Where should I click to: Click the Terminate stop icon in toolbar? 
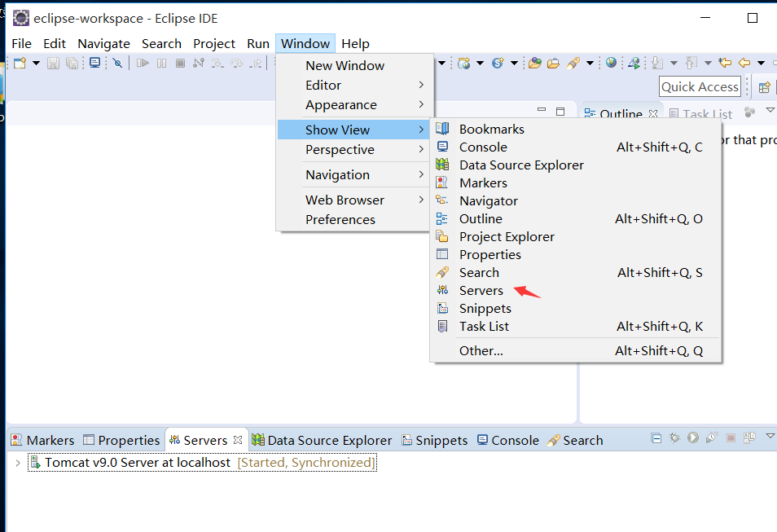coord(180,63)
